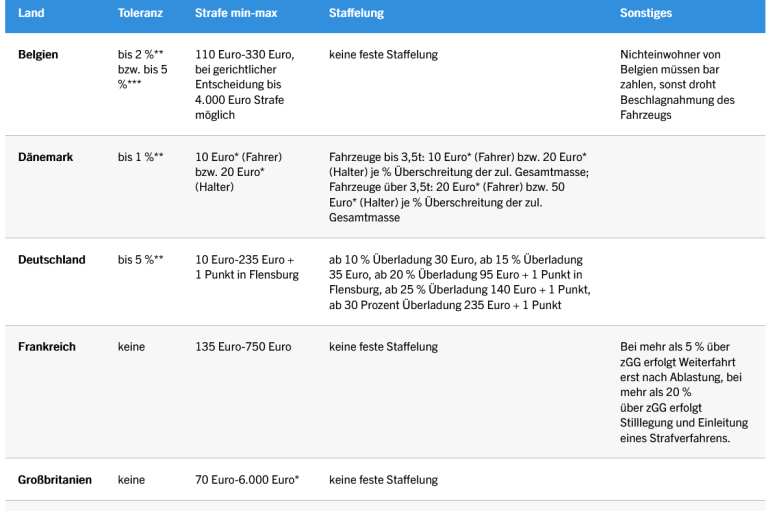Select the Dänemark row label

click(45, 157)
